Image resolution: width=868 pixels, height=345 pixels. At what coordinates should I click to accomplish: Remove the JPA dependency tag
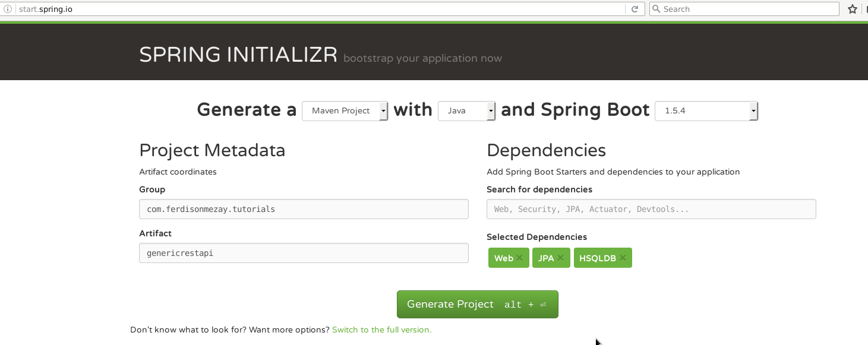(x=560, y=258)
